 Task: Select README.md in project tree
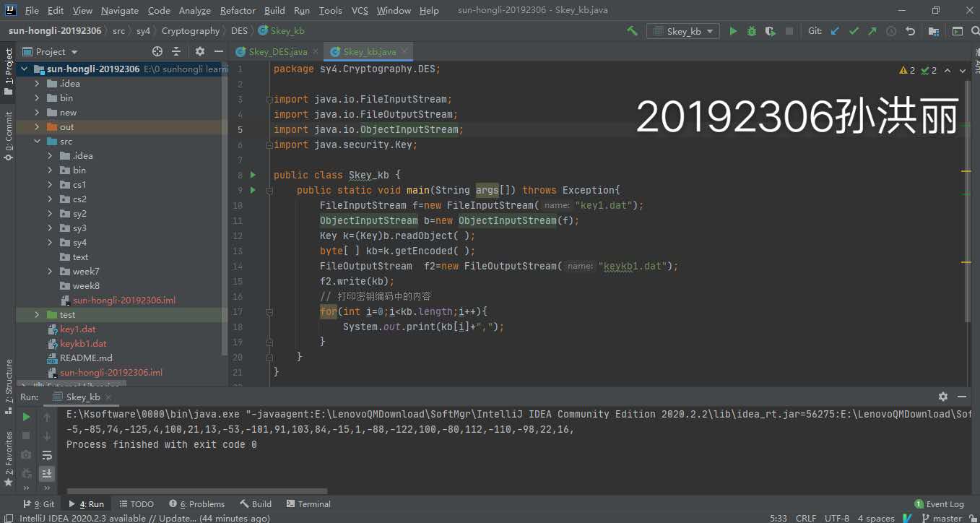(x=86, y=358)
